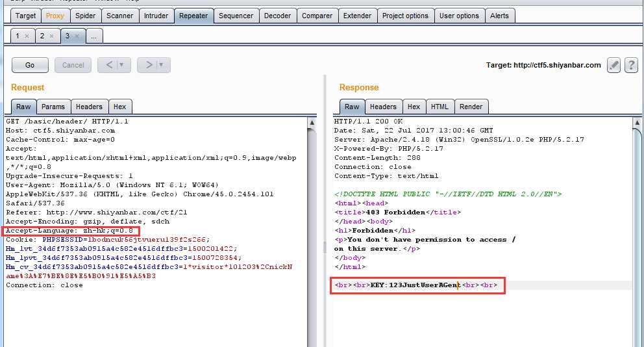Screen dimensions: 644x347
Task: Open the Scanner tab
Action: coord(120,16)
